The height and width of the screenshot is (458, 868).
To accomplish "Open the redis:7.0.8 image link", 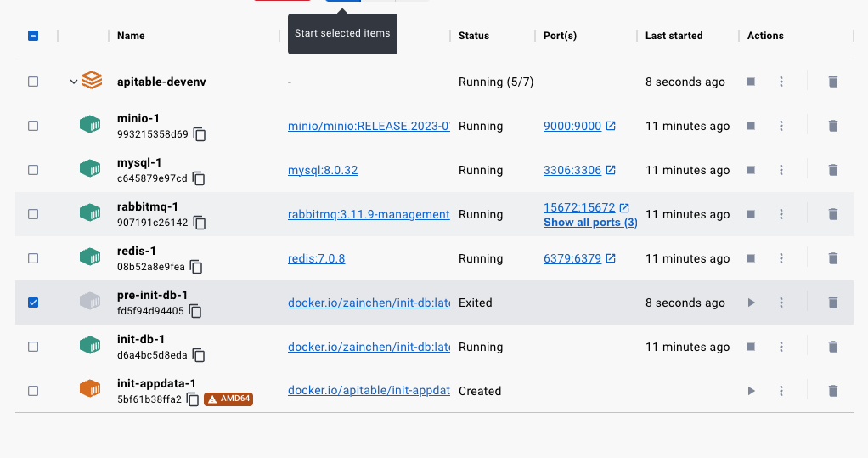I will click(x=316, y=258).
